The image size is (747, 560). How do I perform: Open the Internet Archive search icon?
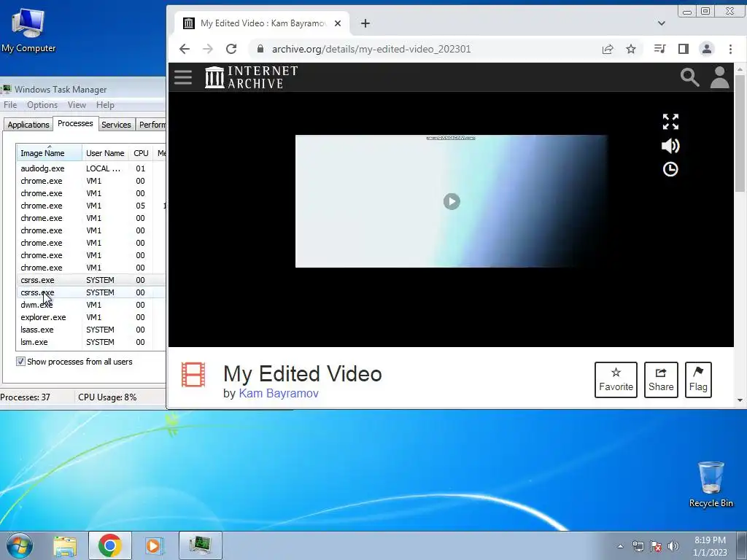(689, 77)
